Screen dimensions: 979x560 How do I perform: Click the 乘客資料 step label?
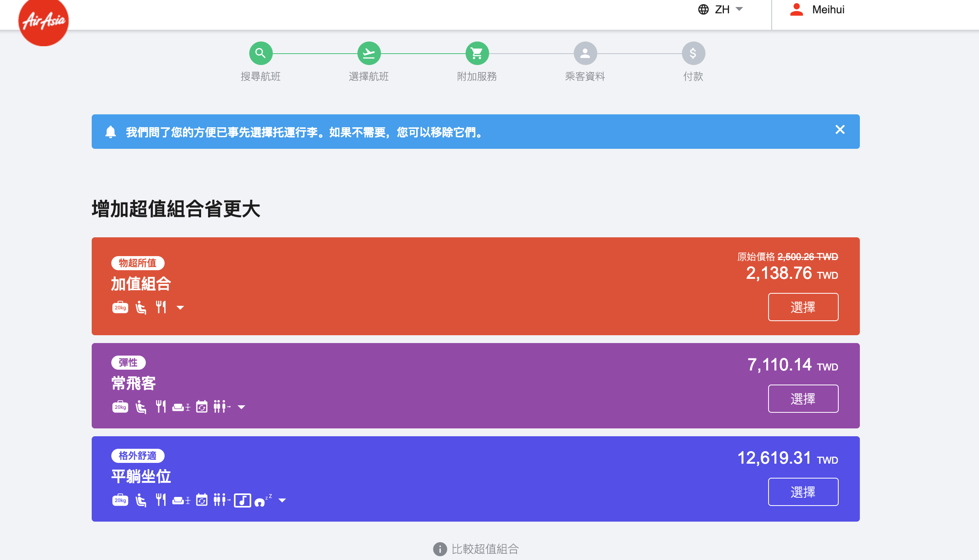point(585,76)
